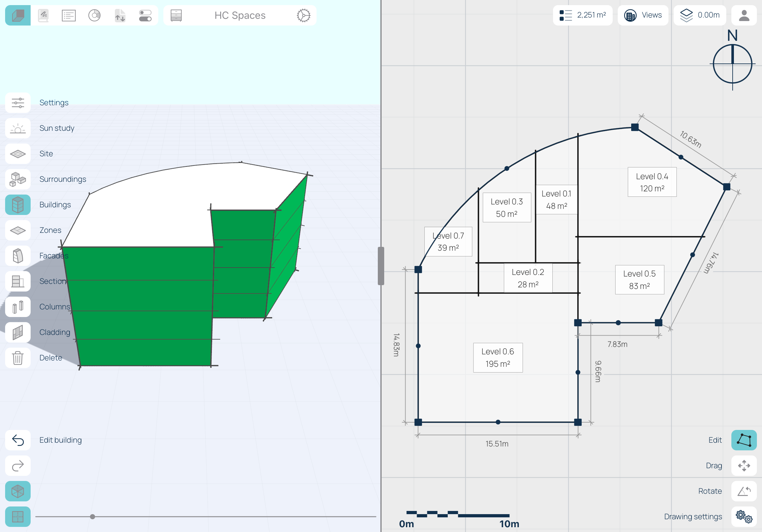Toggle the 3D cube view button
Image resolution: width=762 pixels, height=532 pixels.
pyautogui.click(x=18, y=491)
